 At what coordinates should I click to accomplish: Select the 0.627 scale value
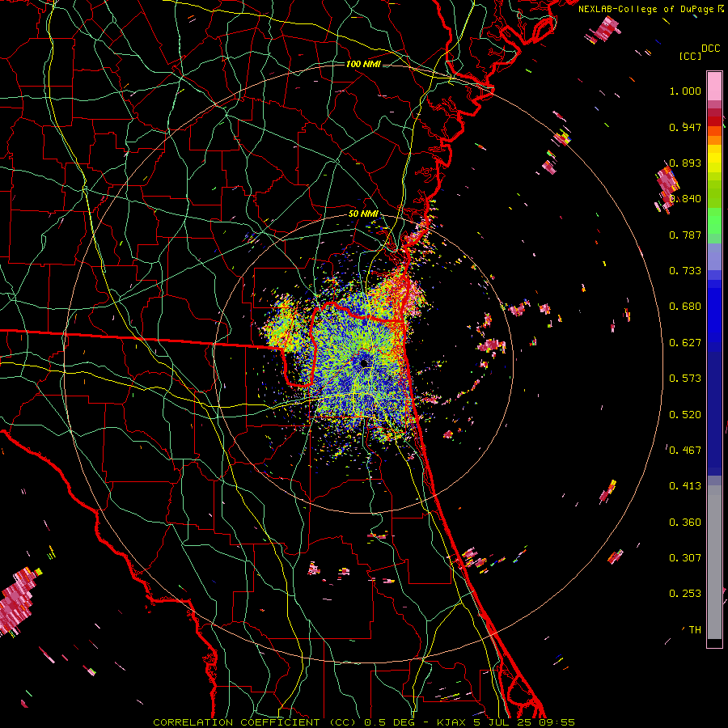[685, 343]
